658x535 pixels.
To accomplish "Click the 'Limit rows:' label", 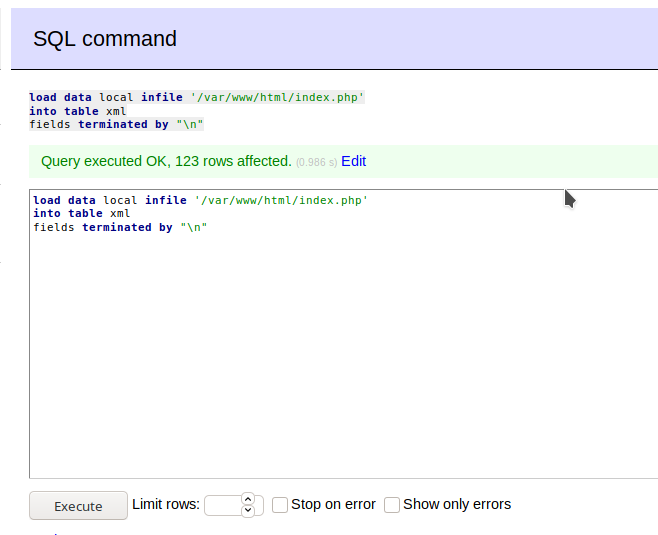I will pos(166,504).
